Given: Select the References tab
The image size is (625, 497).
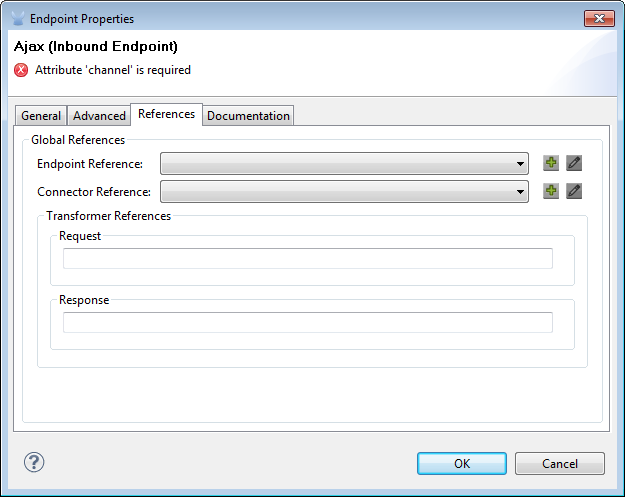Looking at the screenshot, I should click(167, 114).
